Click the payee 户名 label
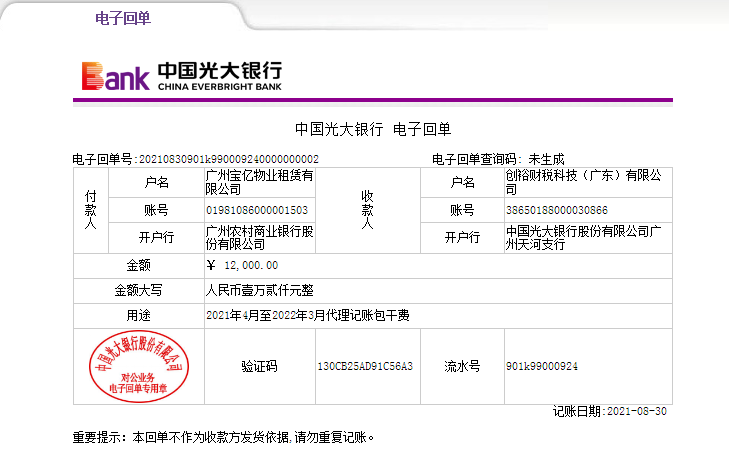 point(462,182)
